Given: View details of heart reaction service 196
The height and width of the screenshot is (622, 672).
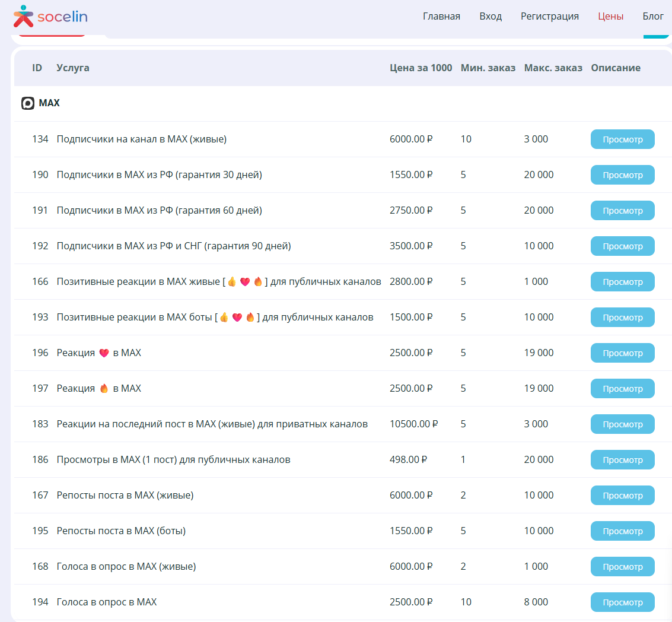Looking at the screenshot, I should [622, 353].
